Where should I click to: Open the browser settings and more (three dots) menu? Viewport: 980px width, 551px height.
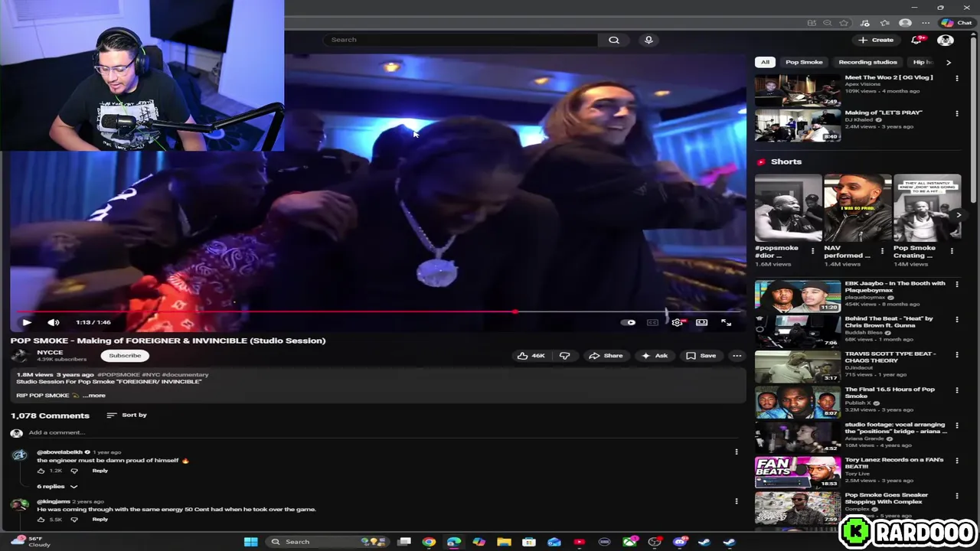pos(925,23)
